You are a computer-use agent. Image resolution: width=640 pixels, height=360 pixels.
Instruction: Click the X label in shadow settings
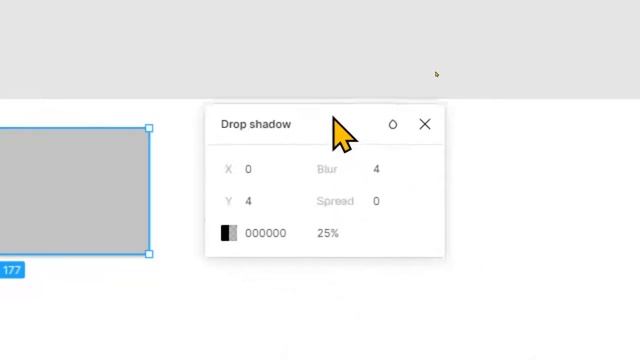pyautogui.click(x=228, y=169)
